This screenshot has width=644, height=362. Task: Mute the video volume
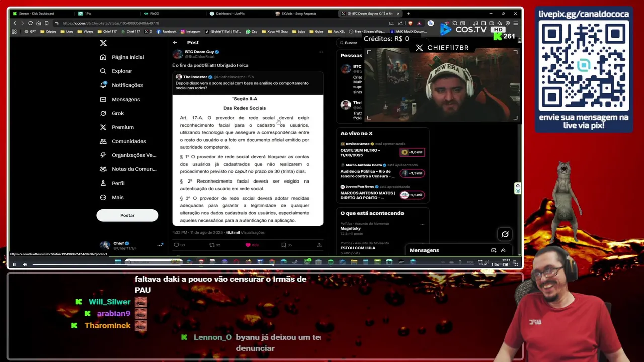tap(24, 264)
